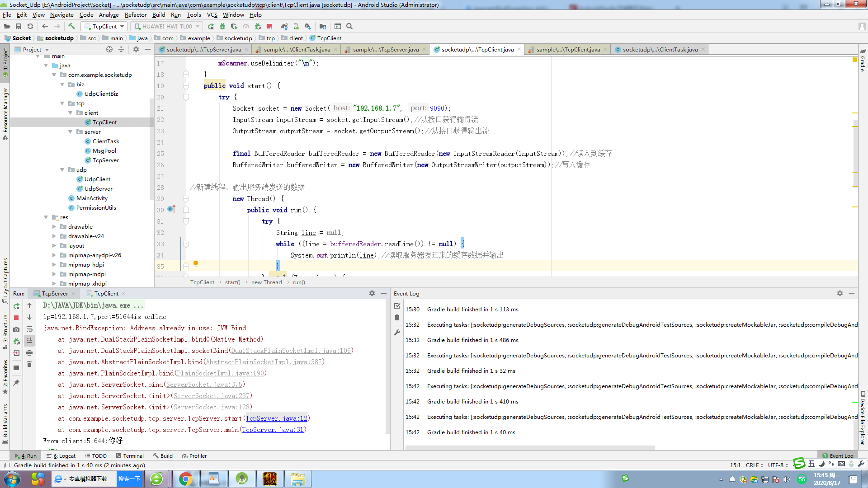Click Sync Project with Gradle Files icon
Screen dimensions: 868x488
click(284, 26)
